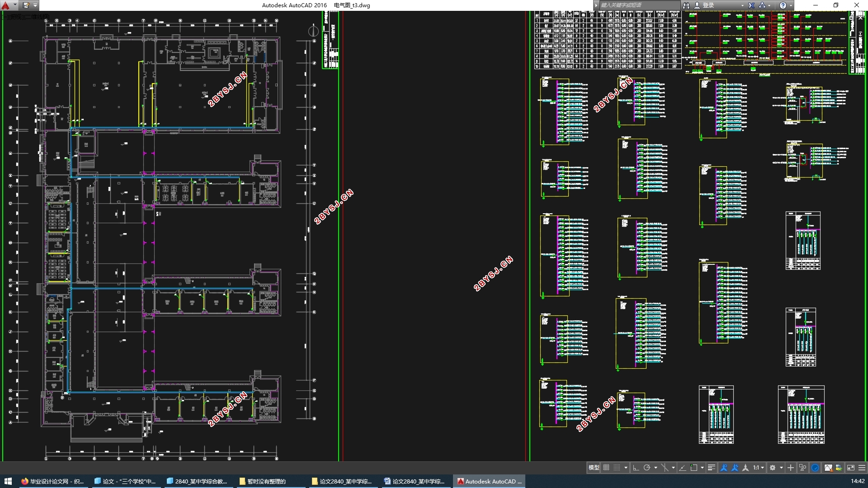Click the workspace switching gear icon

click(773, 468)
